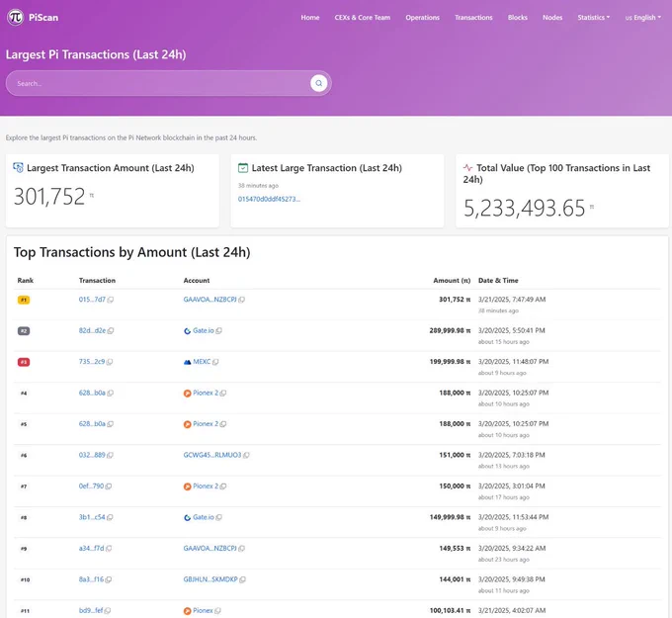The height and width of the screenshot is (618, 672).
Task: Copy the GCWG45...RLMUO3 account address
Action: point(246,455)
